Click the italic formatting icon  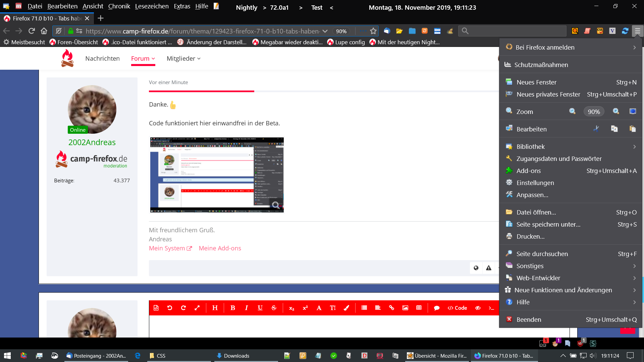click(247, 308)
